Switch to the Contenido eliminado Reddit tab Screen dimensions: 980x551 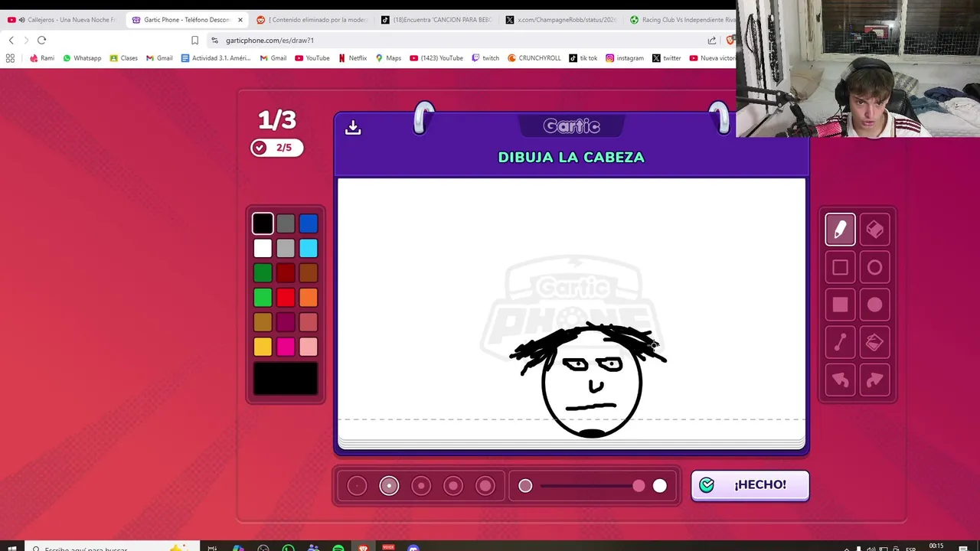coord(312,20)
